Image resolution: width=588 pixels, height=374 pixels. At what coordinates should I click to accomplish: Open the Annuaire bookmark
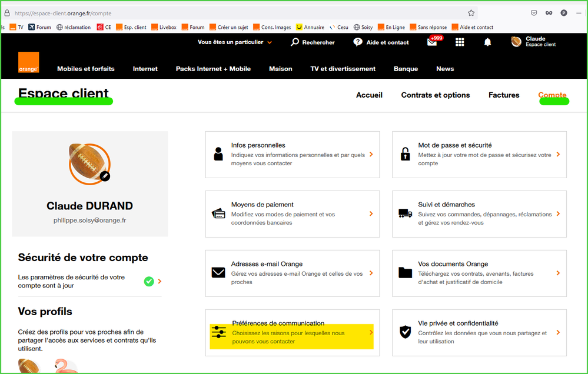(x=310, y=27)
